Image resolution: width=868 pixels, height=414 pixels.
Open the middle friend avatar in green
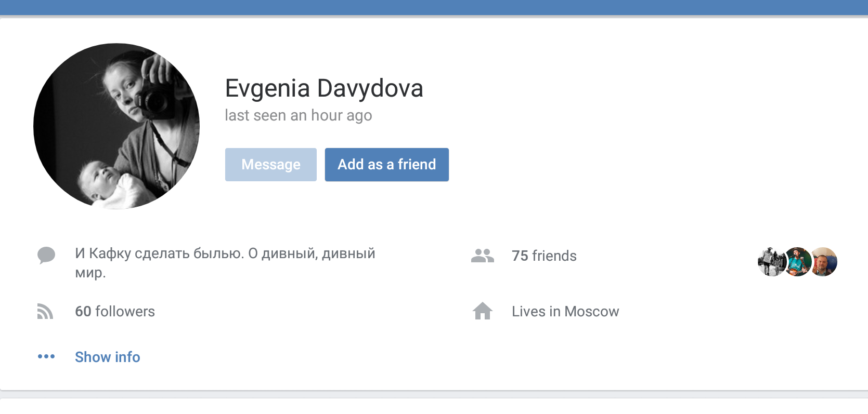[x=798, y=262]
